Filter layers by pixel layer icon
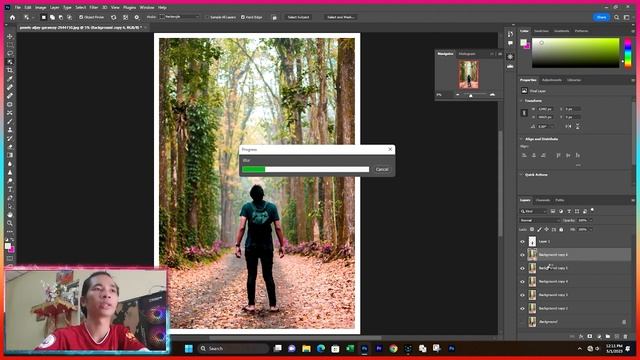Image resolution: width=640 pixels, height=360 pixels. click(553, 211)
